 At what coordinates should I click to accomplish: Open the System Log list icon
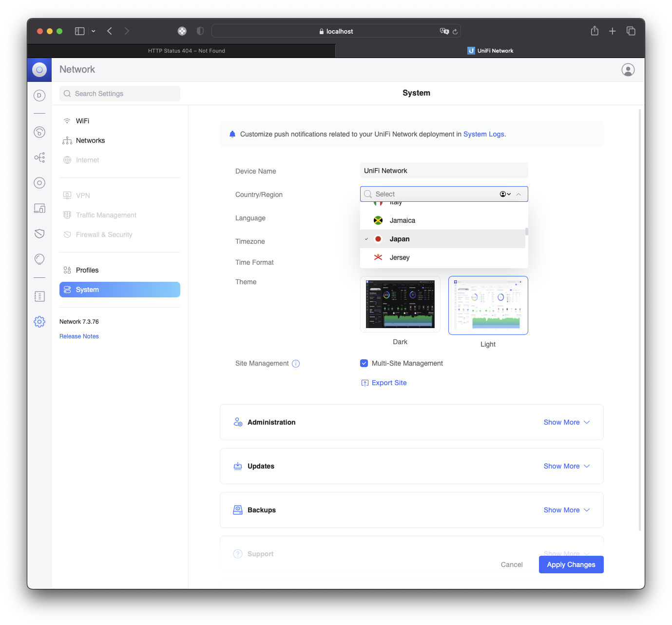pos(39,296)
